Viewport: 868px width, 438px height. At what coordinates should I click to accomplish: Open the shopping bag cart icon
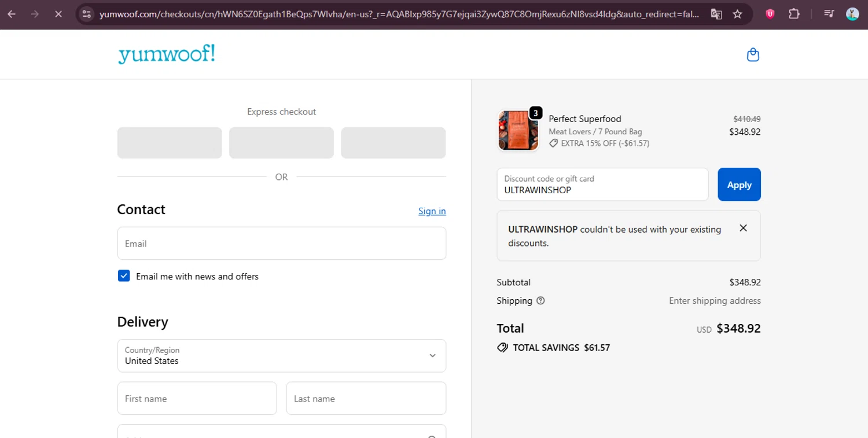click(753, 55)
